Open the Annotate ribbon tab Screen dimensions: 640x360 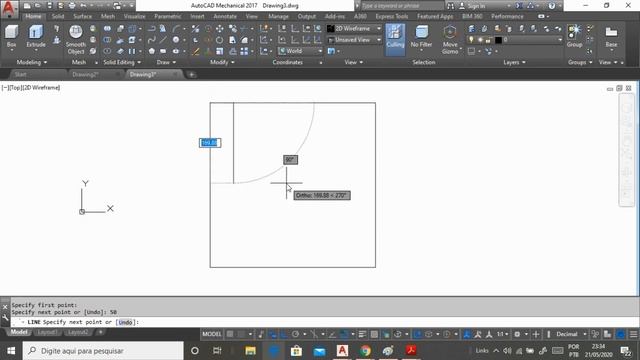(x=225, y=16)
